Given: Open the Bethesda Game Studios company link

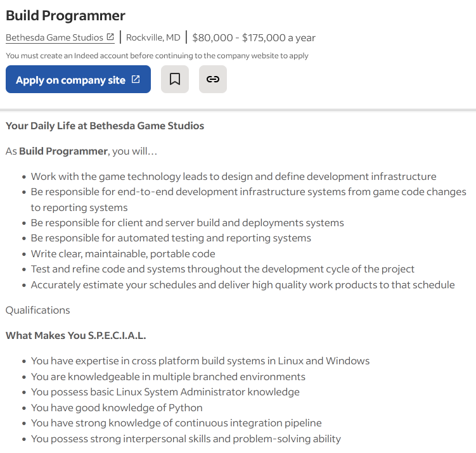Looking at the screenshot, I should tap(55, 37).
